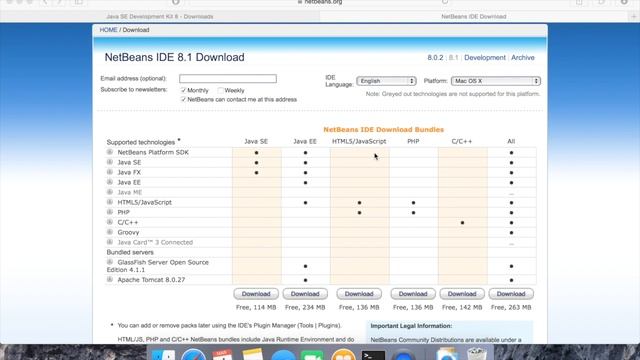Go to HOME breadcrumb link
The width and height of the screenshot is (640, 360).
(109, 30)
